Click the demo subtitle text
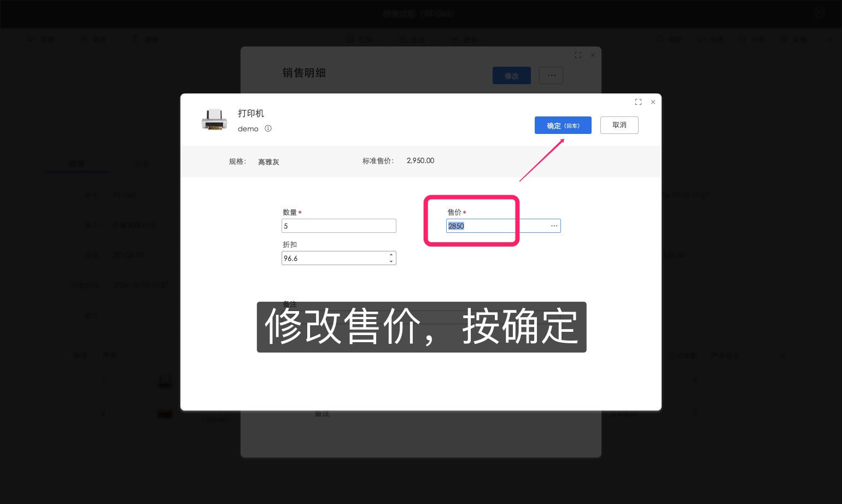The height and width of the screenshot is (504, 842). (x=248, y=129)
